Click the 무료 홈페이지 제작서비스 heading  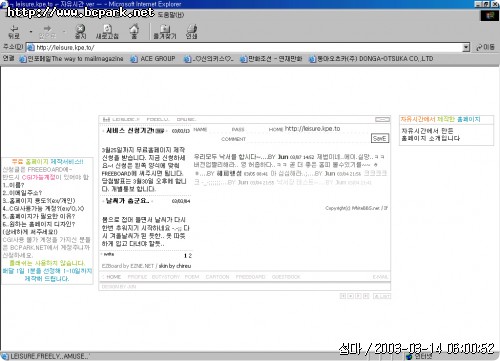47,162
